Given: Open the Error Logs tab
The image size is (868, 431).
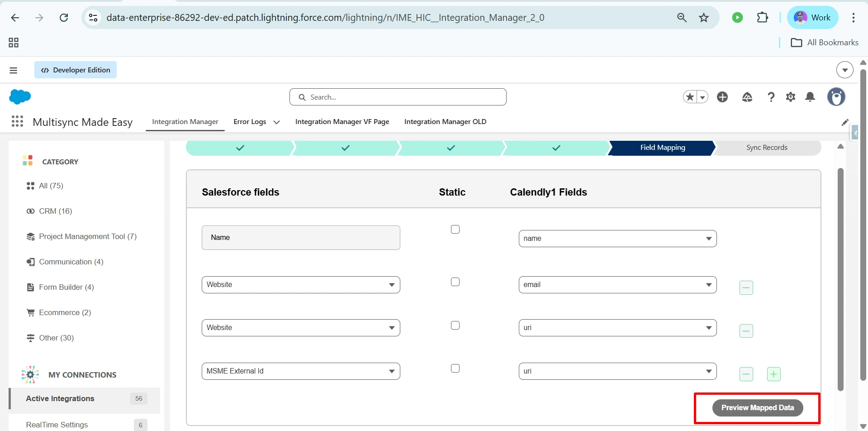Looking at the screenshot, I should (250, 121).
